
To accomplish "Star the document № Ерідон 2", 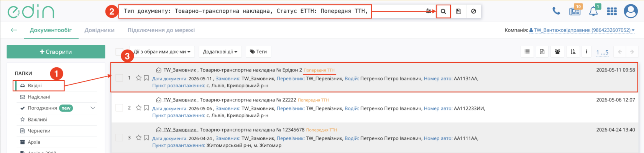I will click(x=139, y=78).
